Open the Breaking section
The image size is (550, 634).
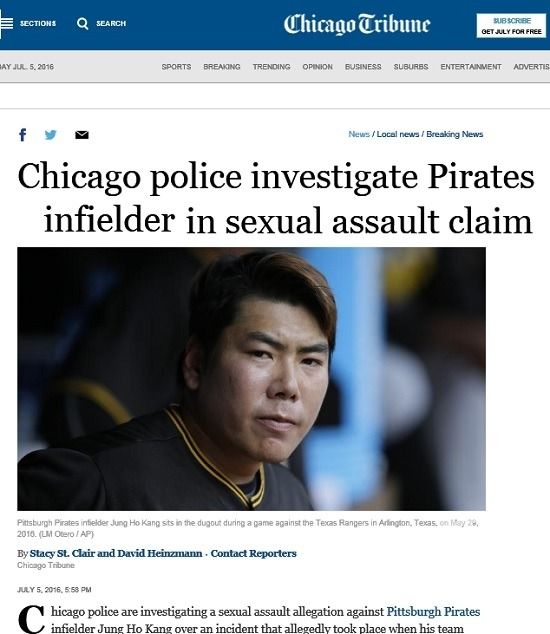coord(222,67)
